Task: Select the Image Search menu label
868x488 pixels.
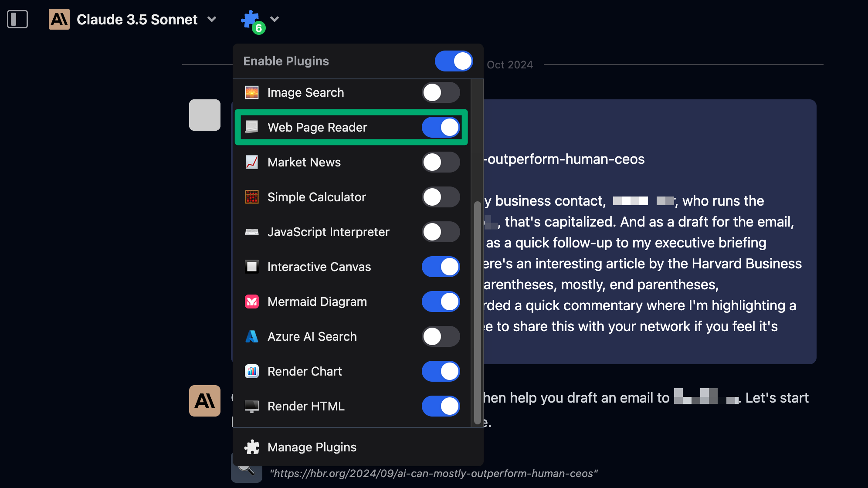Action: [306, 92]
